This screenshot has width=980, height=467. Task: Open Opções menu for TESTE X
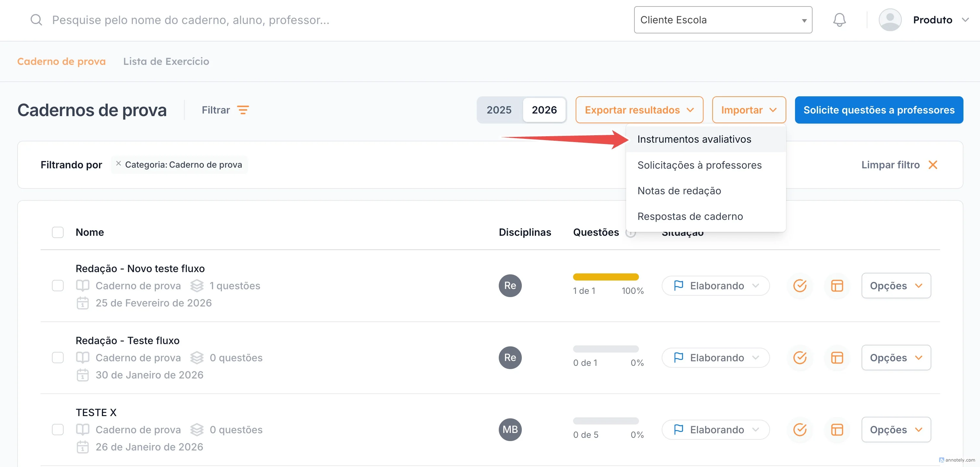(896, 430)
